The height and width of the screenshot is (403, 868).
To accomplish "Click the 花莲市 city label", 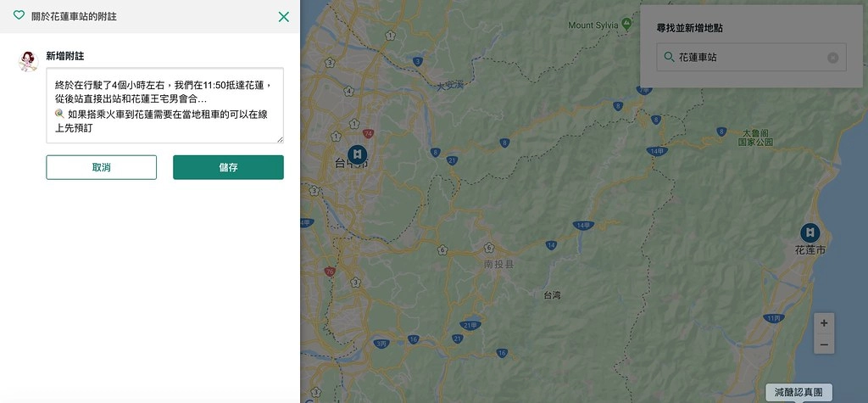I will (810, 250).
